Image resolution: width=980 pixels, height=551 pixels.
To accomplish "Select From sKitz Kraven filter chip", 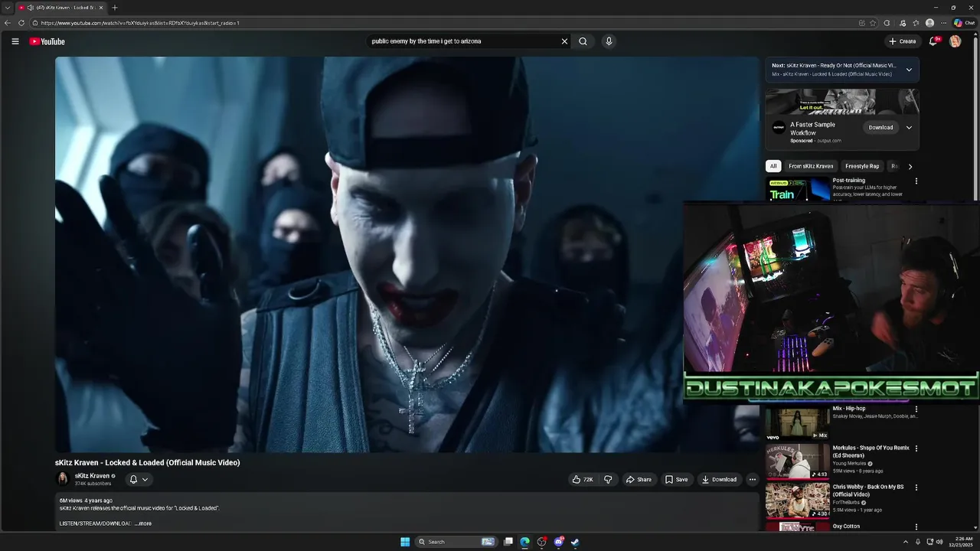I will 811,166.
